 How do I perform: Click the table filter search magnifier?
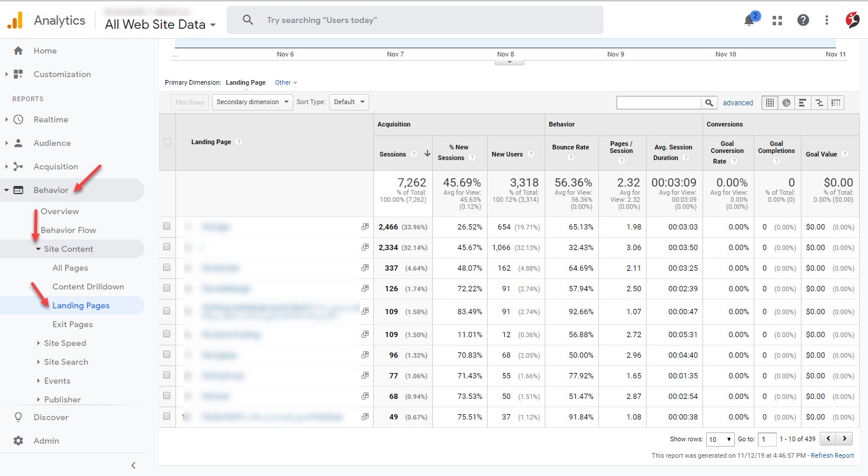pos(710,102)
